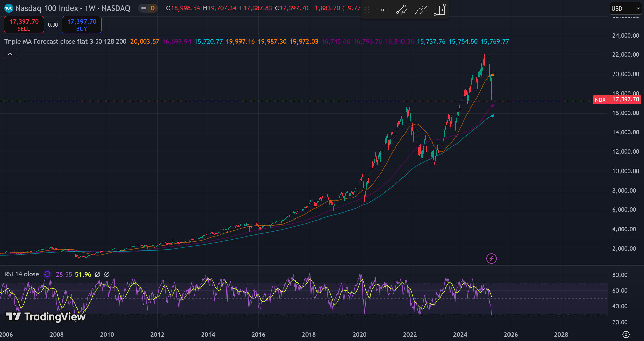Image resolution: width=644 pixels, height=341 pixels.
Task: Click the orange 19,972.03 legend value
Action: (x=304, y=42)
